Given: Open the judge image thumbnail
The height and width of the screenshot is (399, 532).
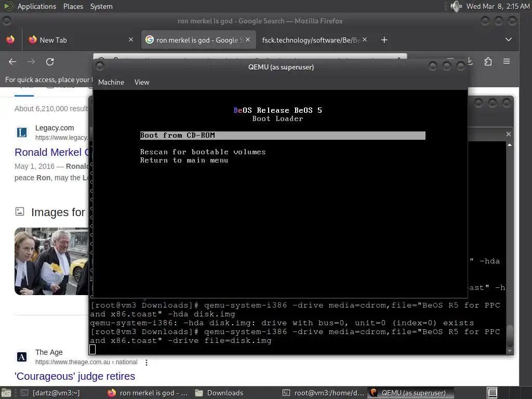Looking at the screenshot, I should coord(51,261).
